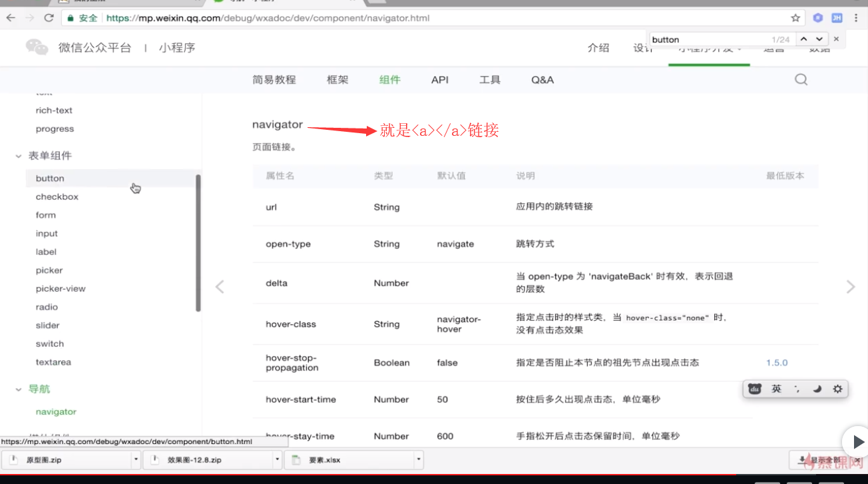Close the find-in-page bar

[x=837, y=39]
